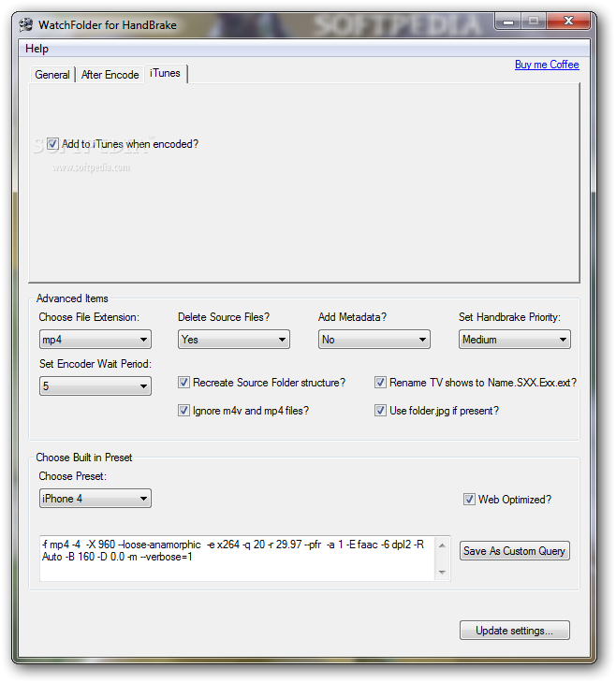Click the query box scroll up arrow

click(442, 545)
